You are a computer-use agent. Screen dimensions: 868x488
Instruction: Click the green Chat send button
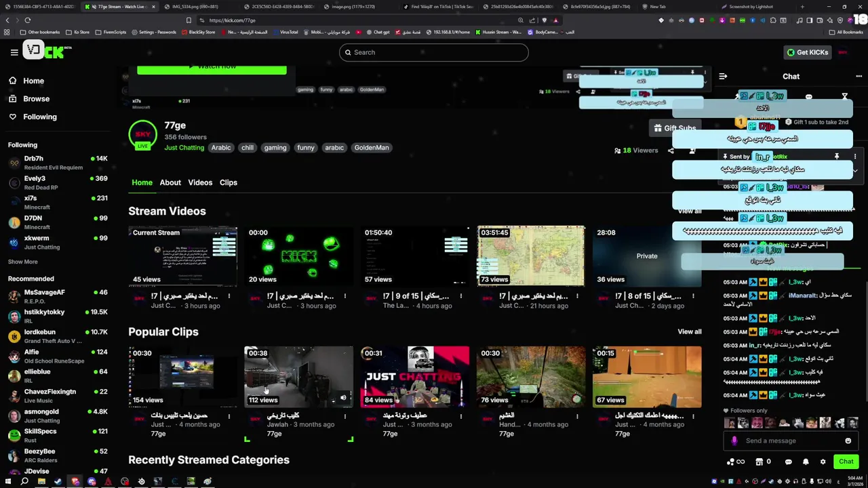click(846, 462)
